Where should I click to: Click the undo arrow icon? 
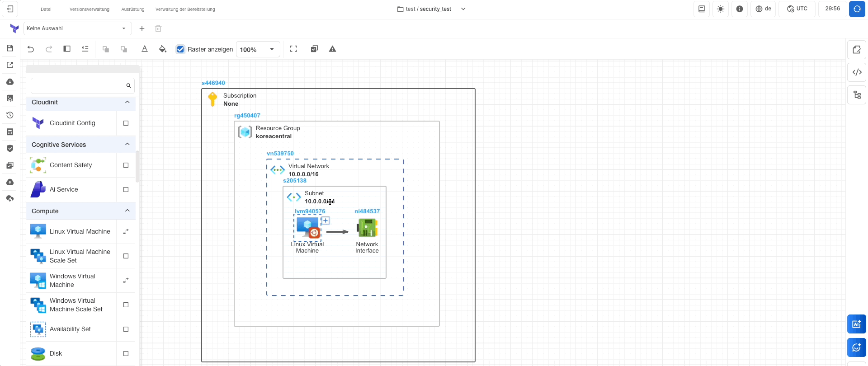(31, 49)
